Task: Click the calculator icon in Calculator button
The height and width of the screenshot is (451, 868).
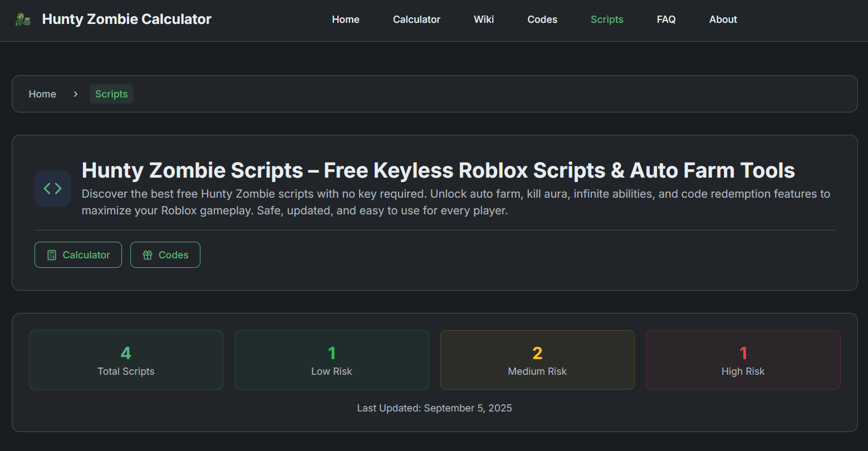Action: pos(52,255)
